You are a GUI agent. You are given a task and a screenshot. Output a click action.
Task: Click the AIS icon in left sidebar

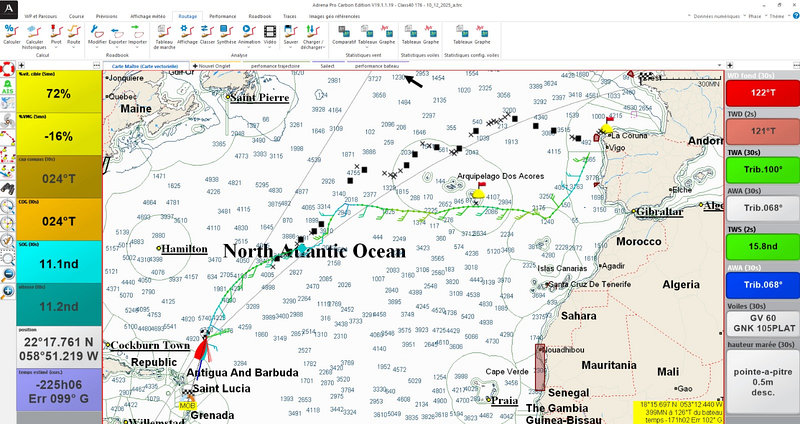[x=8, y=88]
